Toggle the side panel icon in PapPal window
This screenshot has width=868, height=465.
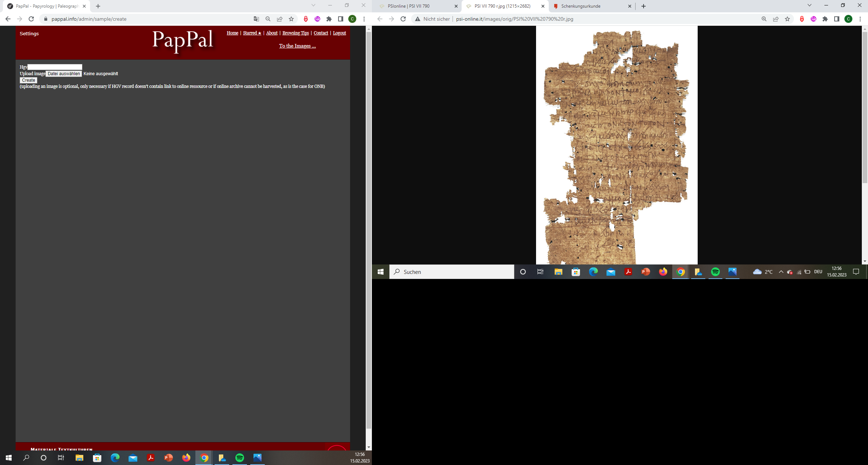click(341, 19)
